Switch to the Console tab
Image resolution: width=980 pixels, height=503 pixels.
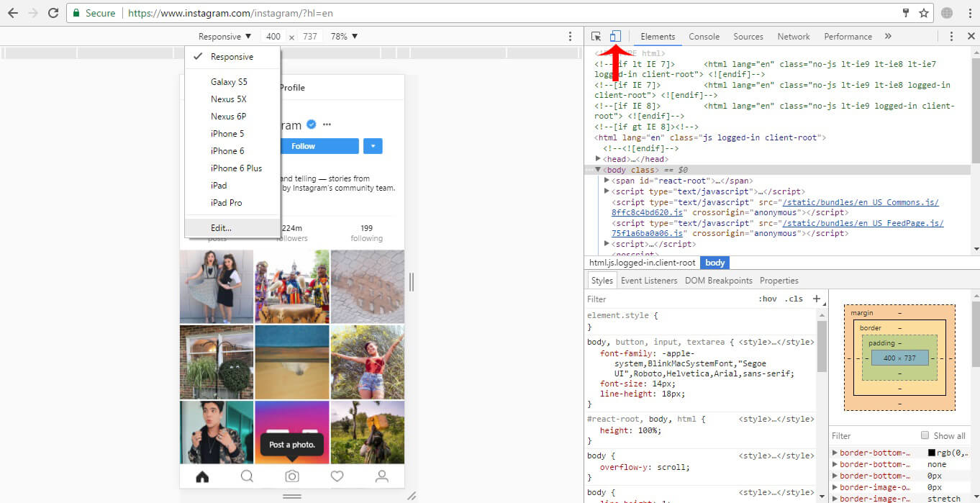click(x=704, y=36)
